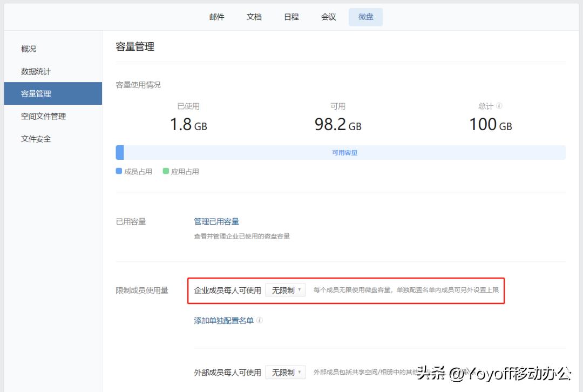The height and width of the screenshot is (392, 583).
Task: Click the info icon beside 添加单独配置名单
Action: (x=260, y=320)
